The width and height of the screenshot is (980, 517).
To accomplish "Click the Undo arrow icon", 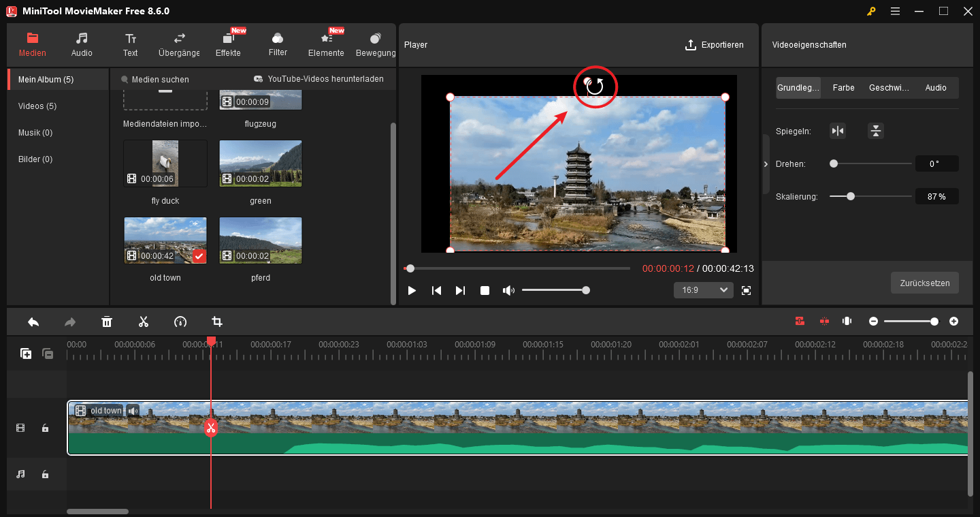I will [33, 321].
